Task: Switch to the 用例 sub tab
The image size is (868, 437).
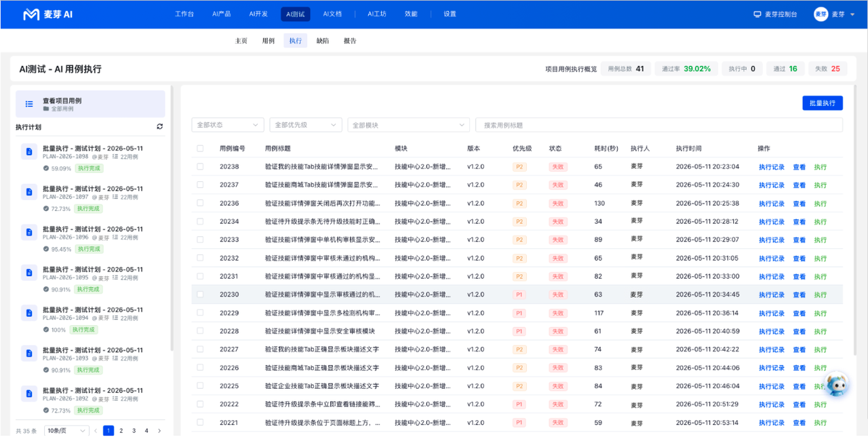Action: pyautogui.click(x=269, y=41)
